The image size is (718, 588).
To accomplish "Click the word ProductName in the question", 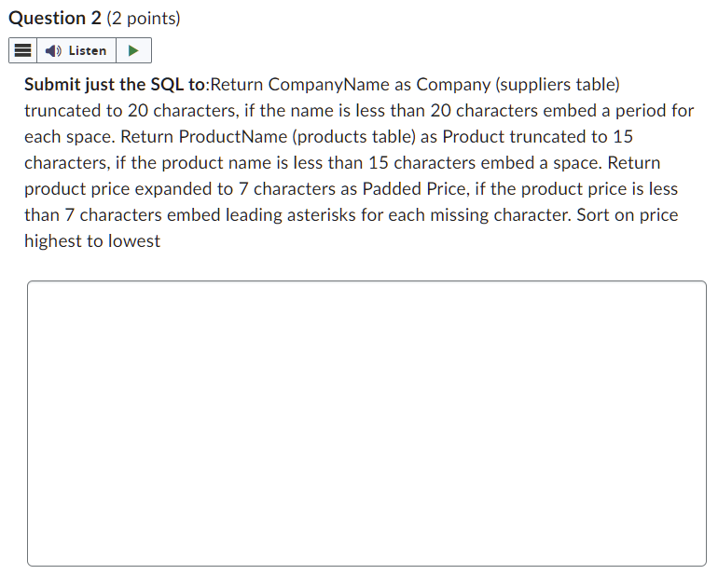I will pos(233,137).
